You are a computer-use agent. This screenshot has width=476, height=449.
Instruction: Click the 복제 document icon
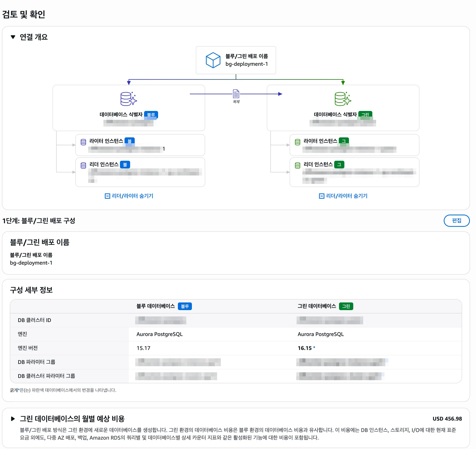click(236, 94)
